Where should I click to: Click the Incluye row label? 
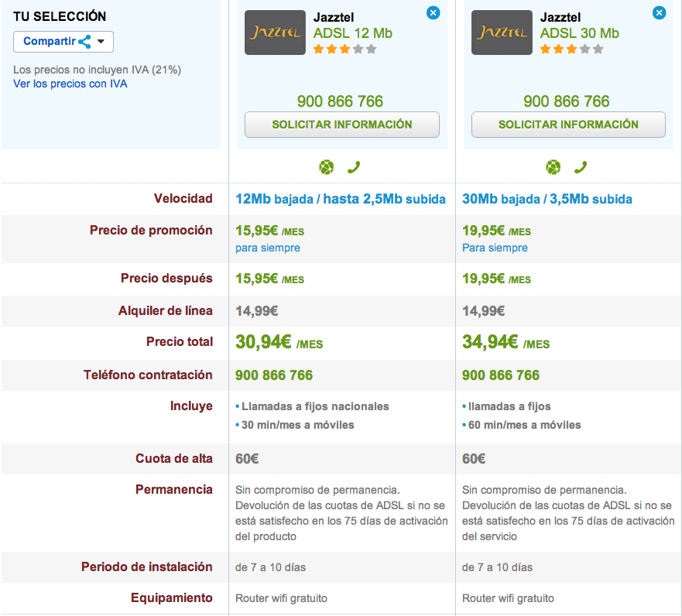191,406
